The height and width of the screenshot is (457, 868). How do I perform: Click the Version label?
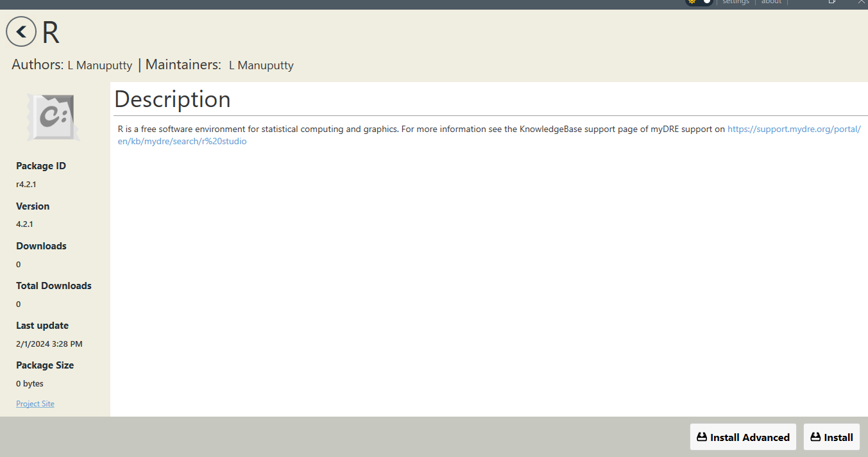point(33,206)
